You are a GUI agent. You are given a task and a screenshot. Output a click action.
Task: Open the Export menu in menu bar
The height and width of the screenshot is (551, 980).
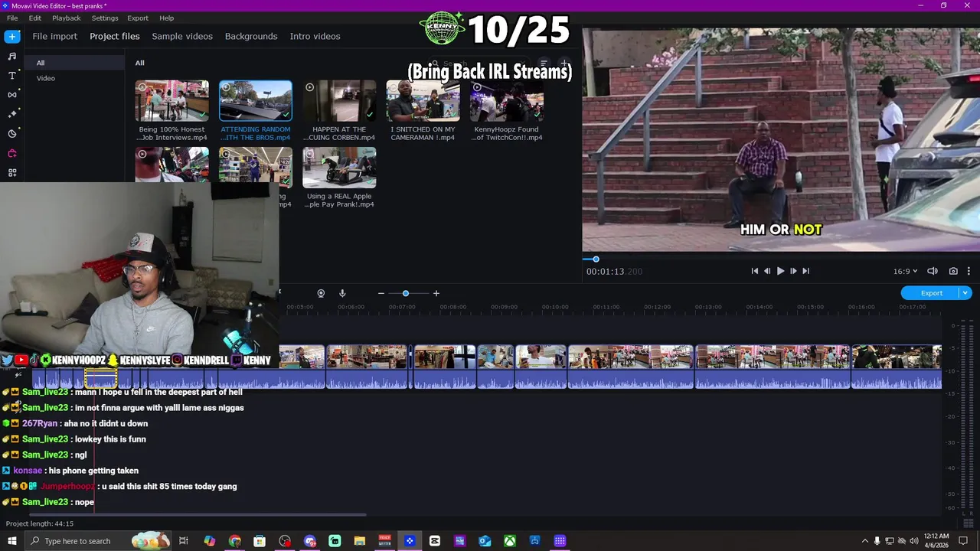coord(138,18)
